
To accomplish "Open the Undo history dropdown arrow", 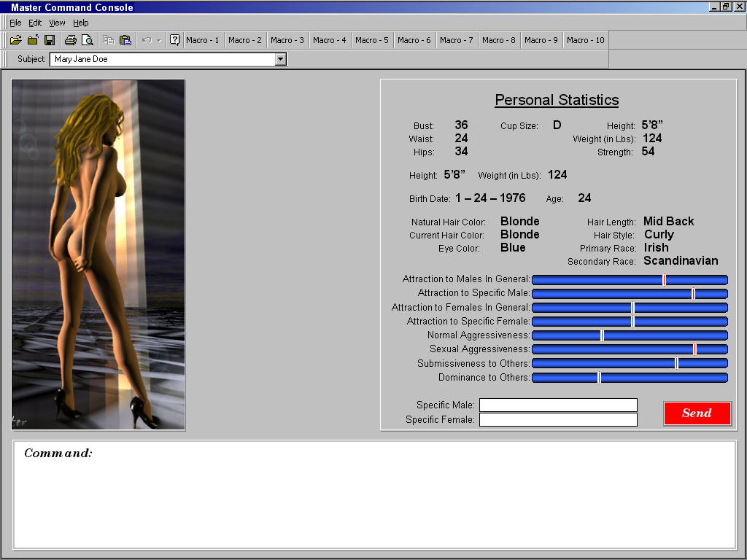I will 159,40.
